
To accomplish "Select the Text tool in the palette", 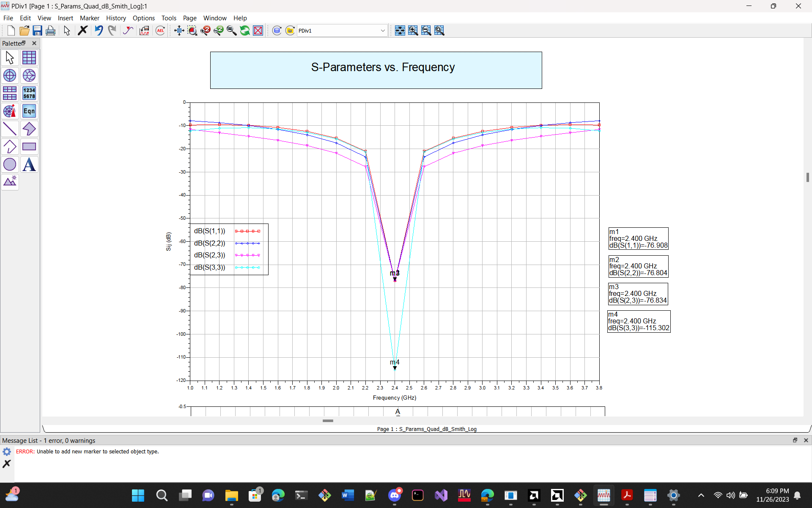I will (29, 165).
